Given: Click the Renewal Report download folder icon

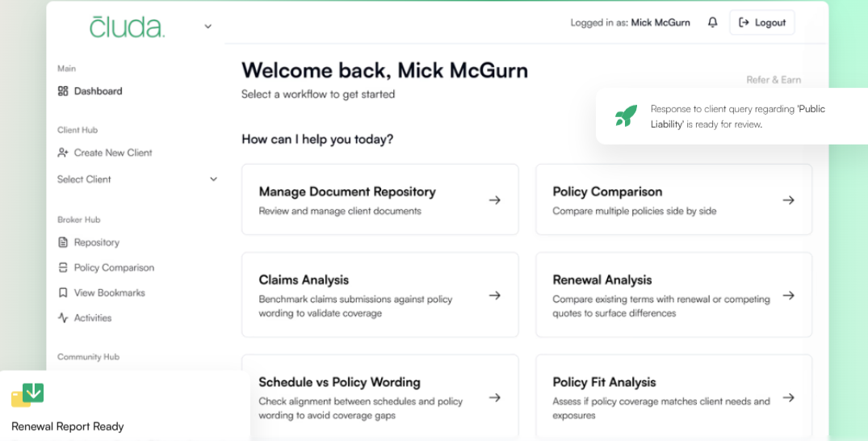Looking at the screenshot, I should pos(27,396).
